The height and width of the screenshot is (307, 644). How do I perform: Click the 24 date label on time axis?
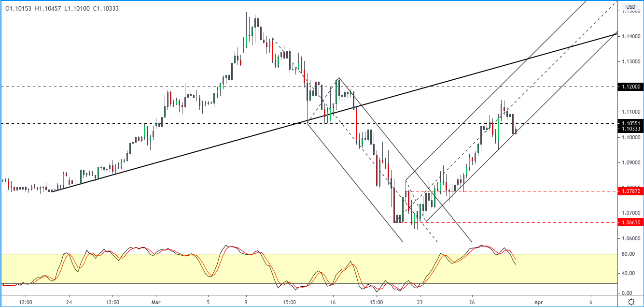click(69, 301)
